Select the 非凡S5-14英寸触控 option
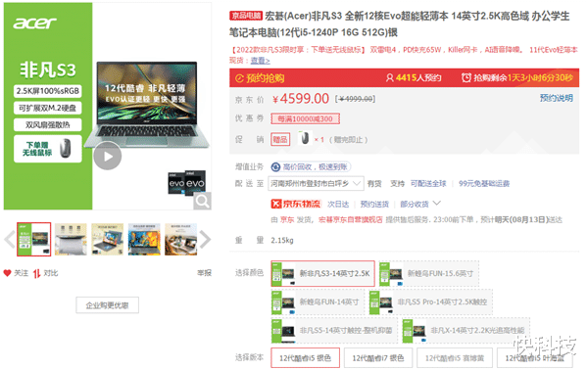This screenshot has height=370, width=588. click(334, 330)
